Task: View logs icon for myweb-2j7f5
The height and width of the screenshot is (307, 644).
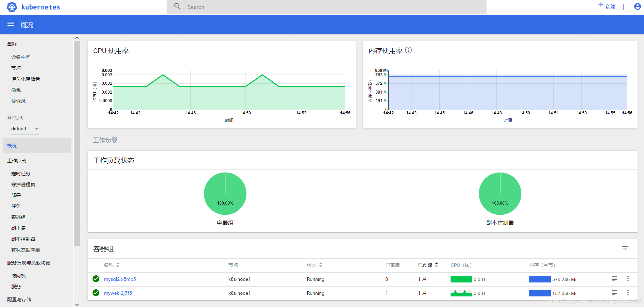Action: tap(614, 293)
